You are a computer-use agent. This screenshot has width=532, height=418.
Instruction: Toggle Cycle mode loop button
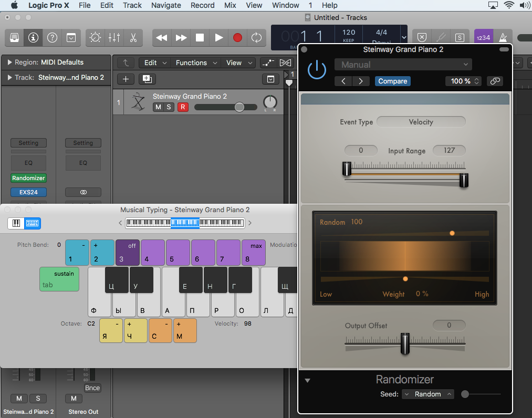pos(256,37)
